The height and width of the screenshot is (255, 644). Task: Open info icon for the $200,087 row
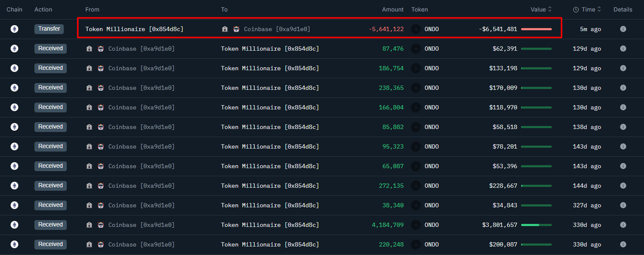coord(623,244)
